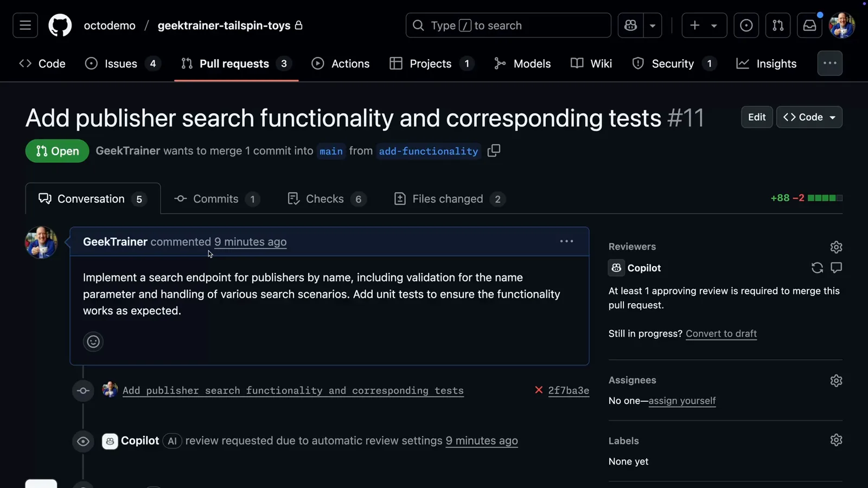Viewport: 868px width, 488px height.
Task: Focus the search input field
Action: click(508, 25)
